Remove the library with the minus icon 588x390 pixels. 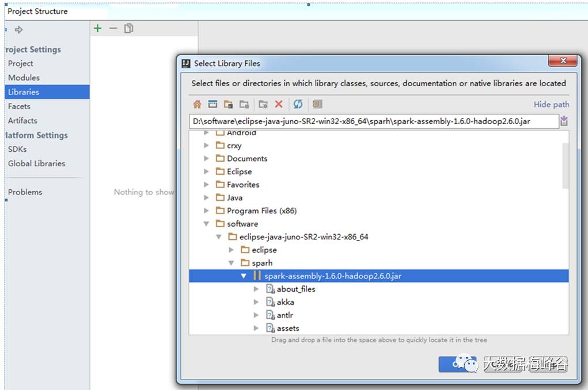[x=113, y=28]
